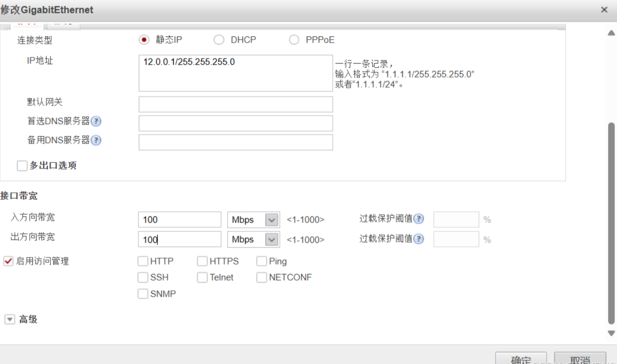Focus the IP地址 text area
The height and width of the screenshot is (364, 617).
[236, 73]
